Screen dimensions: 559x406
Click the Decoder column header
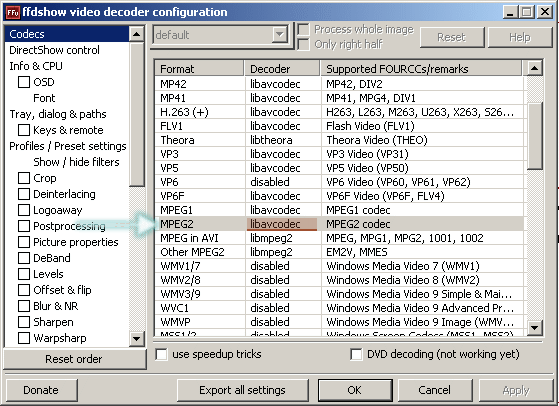(282, 68)
